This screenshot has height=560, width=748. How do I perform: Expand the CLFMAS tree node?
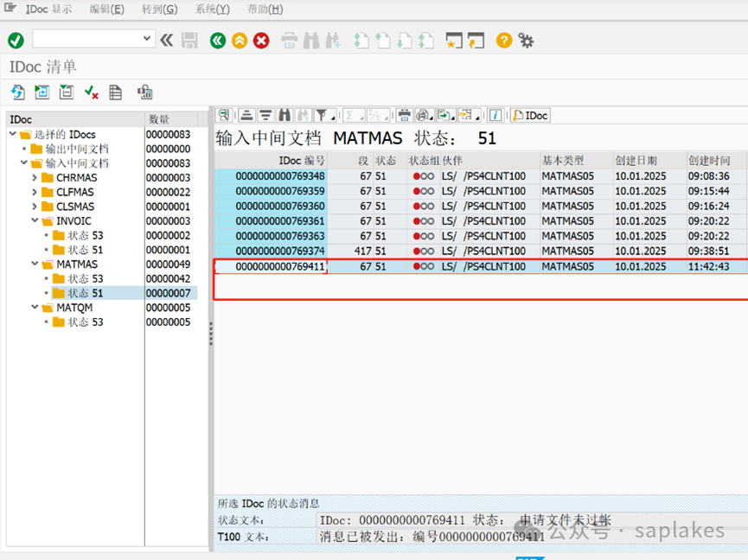35,192
